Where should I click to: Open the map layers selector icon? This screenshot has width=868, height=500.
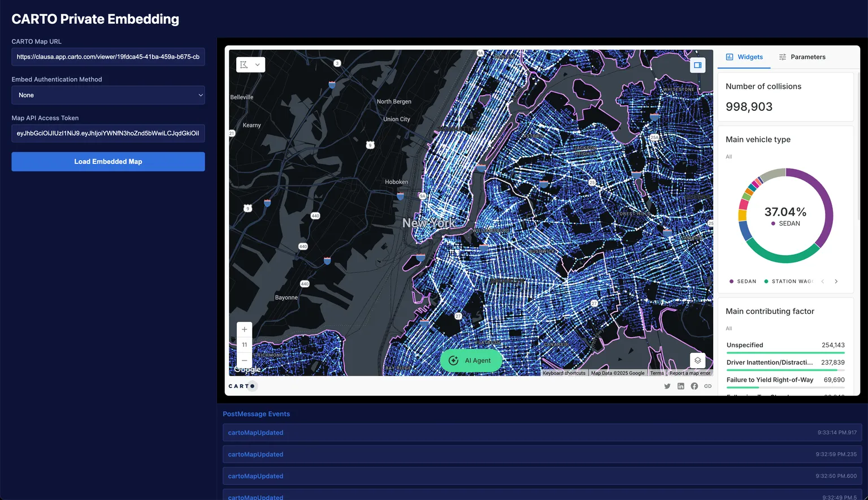[697, 360]
